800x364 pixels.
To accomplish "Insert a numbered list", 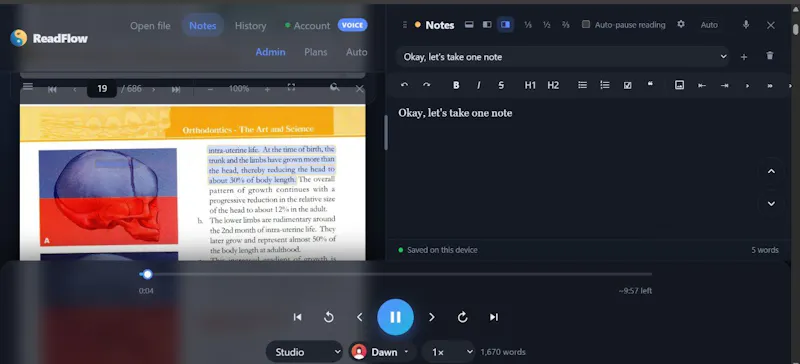I will 605,85.
